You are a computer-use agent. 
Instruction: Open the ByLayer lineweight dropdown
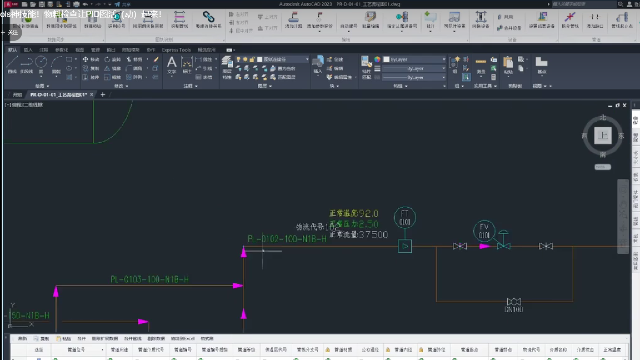point(414,68)
